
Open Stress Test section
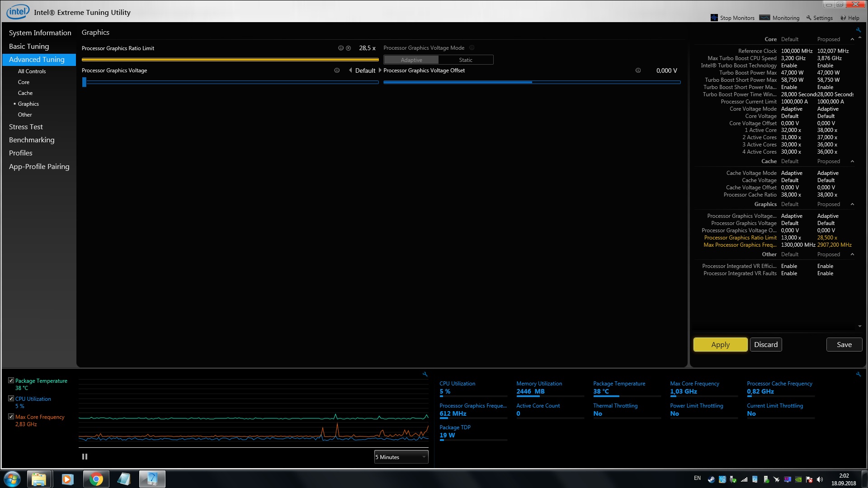pyautogui.click(x=26, y=127)
